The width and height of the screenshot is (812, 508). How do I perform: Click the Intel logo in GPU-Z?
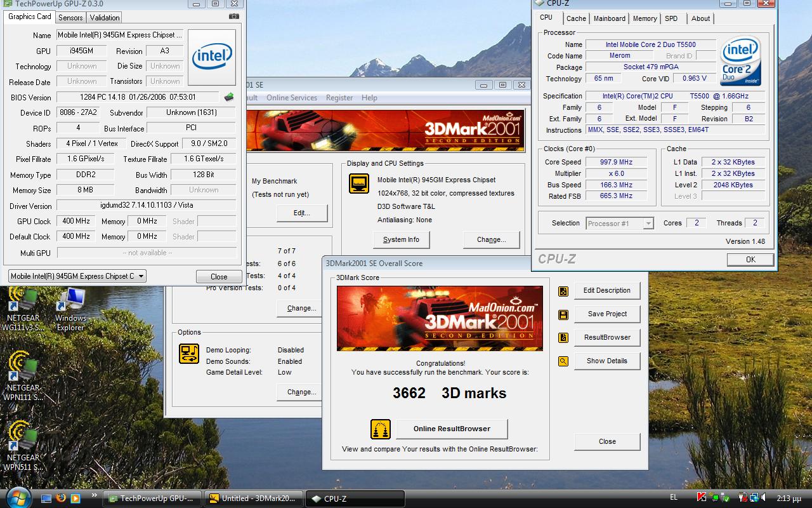212,57
